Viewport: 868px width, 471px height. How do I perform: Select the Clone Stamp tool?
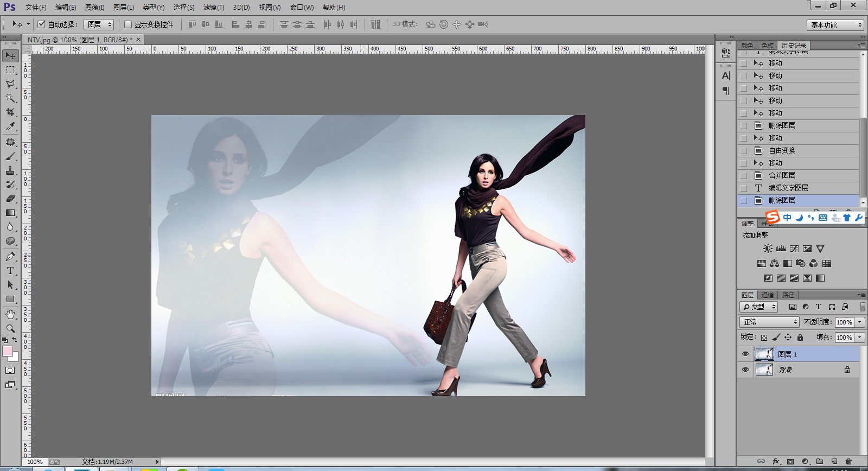tap(10, 170)
